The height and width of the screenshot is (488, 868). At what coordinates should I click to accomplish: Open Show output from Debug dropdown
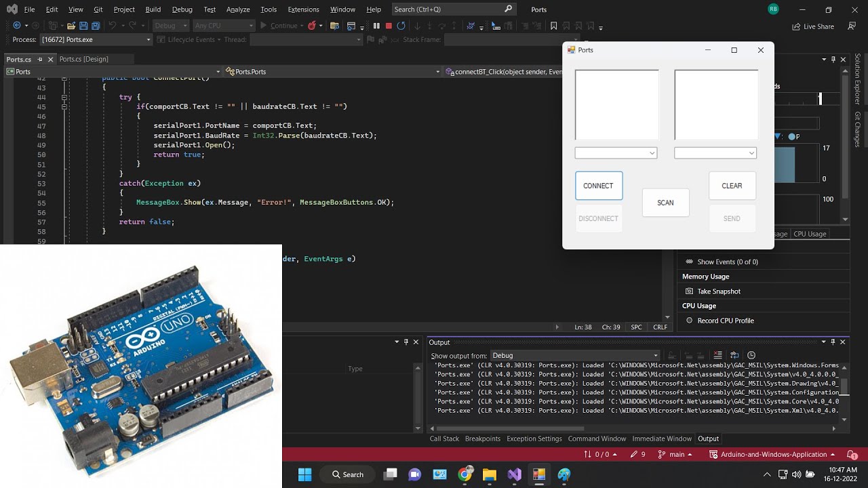click(574, 355)
